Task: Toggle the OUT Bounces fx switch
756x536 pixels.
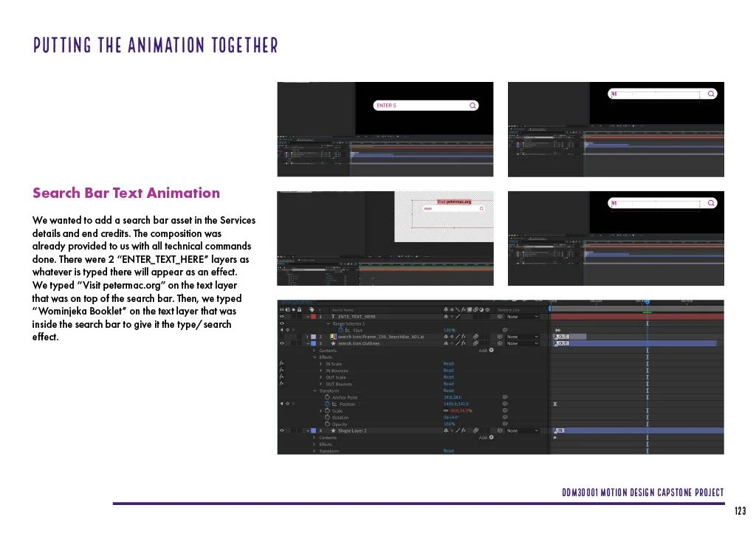Action: tap(281, 384)
